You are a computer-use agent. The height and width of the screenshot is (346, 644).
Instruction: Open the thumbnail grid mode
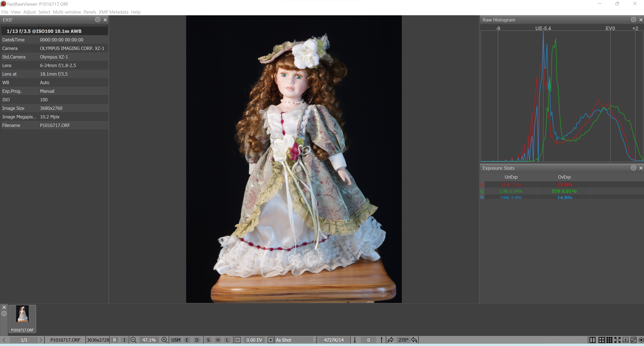click(609, 340)
